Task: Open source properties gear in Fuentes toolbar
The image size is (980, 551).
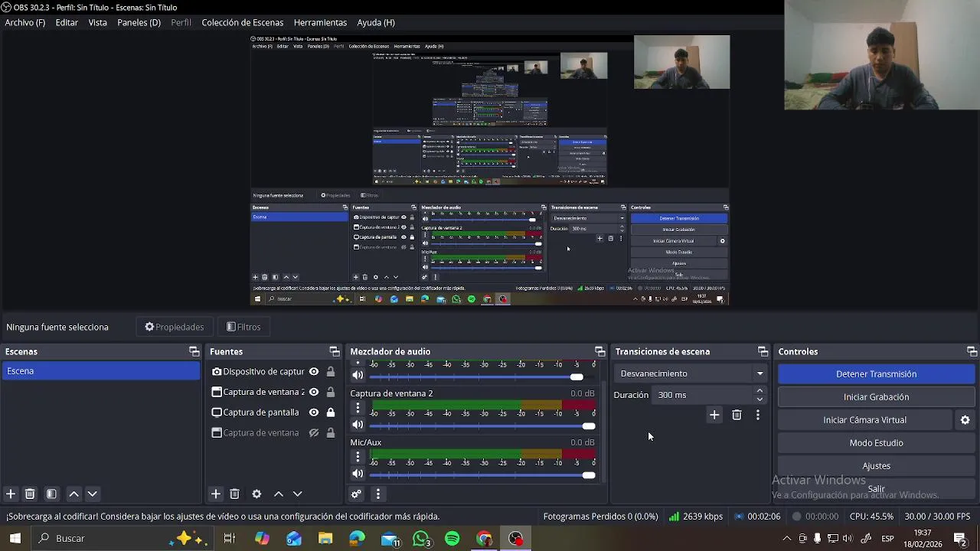Action: click(256, 494)
